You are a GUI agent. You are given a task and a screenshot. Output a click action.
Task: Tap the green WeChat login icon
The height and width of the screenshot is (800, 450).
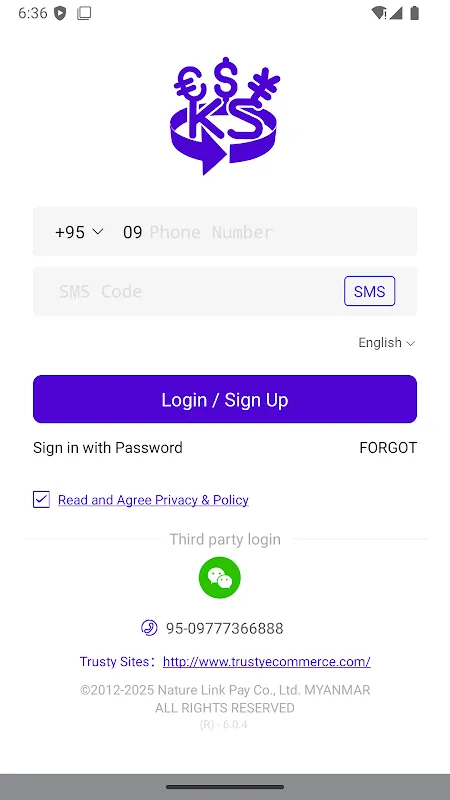(x=219, y=578)
